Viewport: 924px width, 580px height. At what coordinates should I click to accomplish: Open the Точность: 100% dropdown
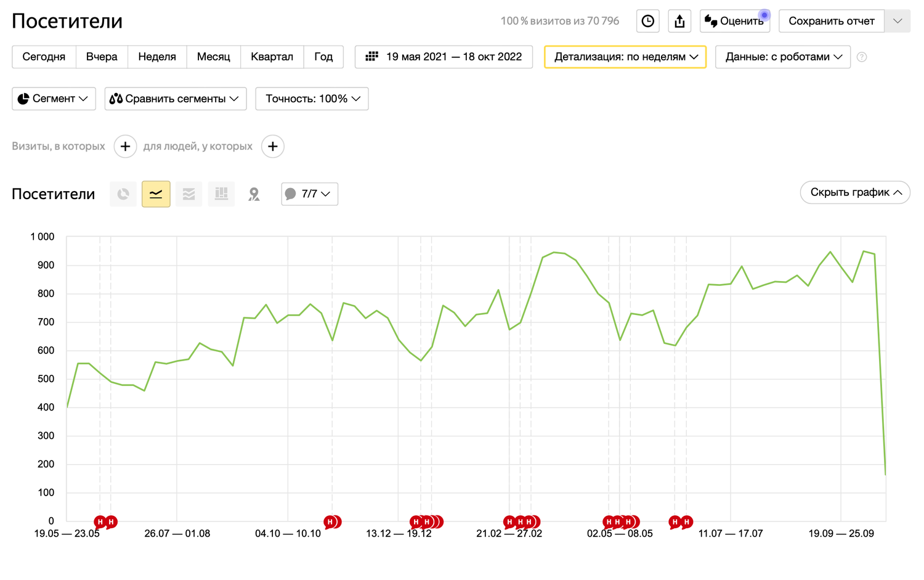tap(312, 99)
